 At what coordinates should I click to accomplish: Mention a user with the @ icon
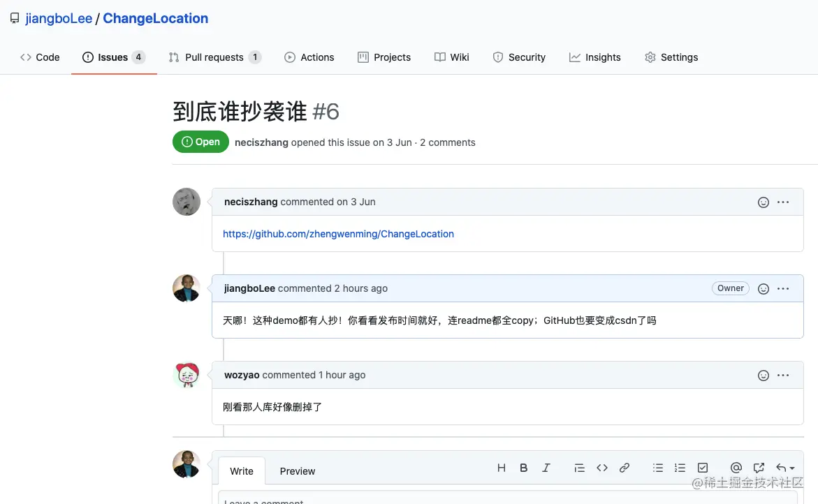736,468
